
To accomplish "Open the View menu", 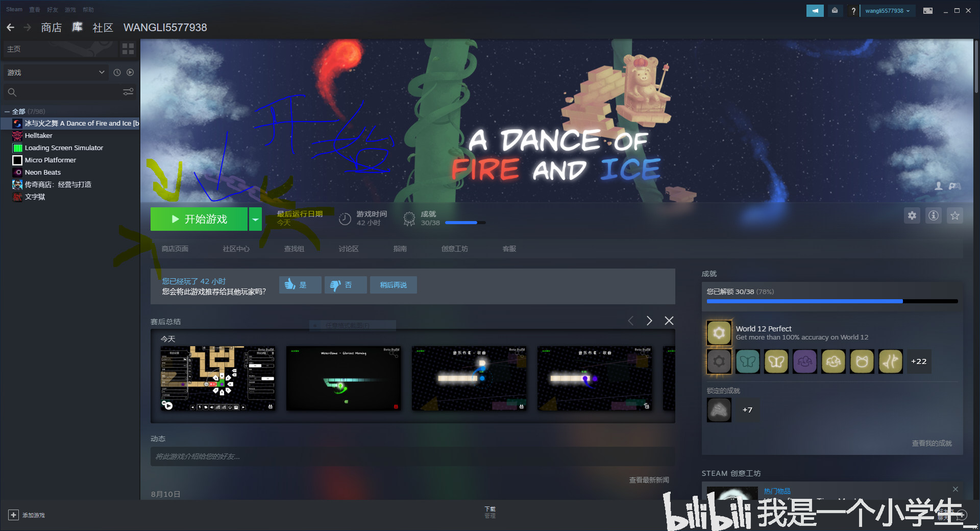I will (35, 10).
